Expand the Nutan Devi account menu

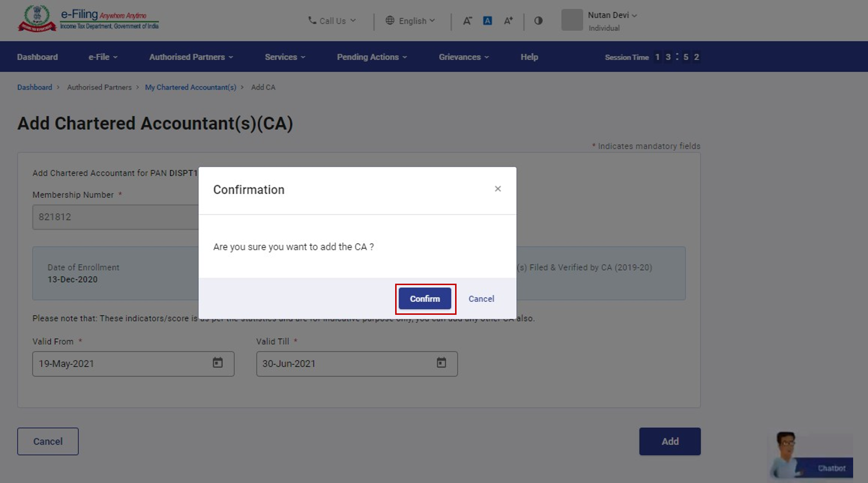pyautogui.click(x=612, y=15)
